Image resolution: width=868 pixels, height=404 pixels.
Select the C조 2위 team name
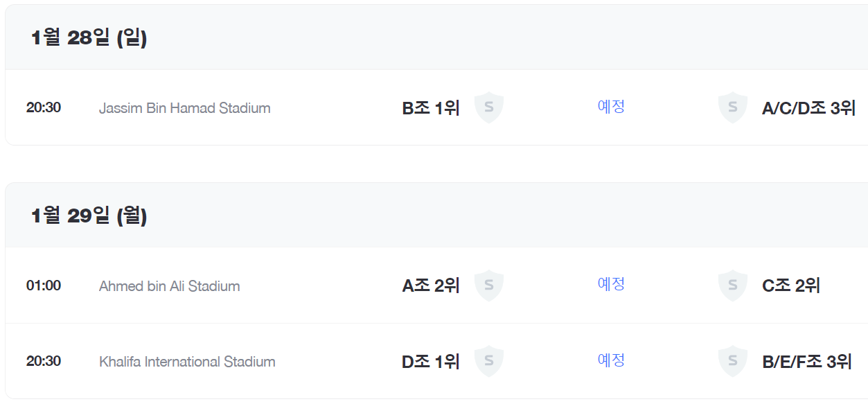pyautogui.click(x=791, y=286)
